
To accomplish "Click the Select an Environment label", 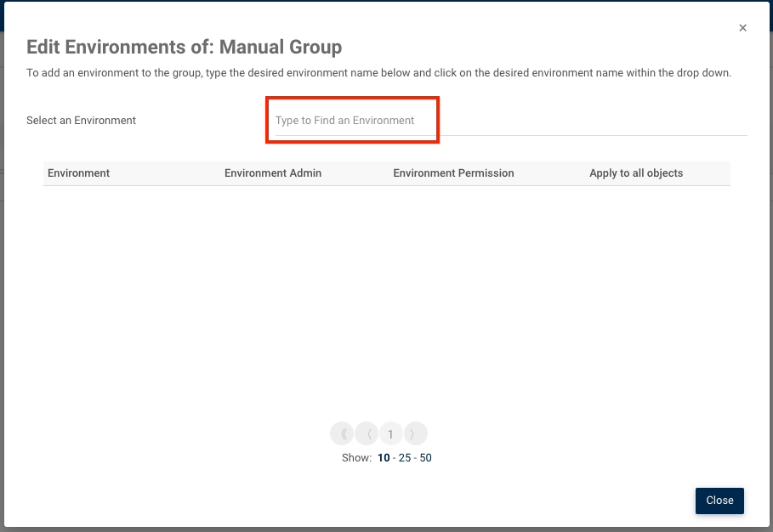I will (x=82, y=121).
